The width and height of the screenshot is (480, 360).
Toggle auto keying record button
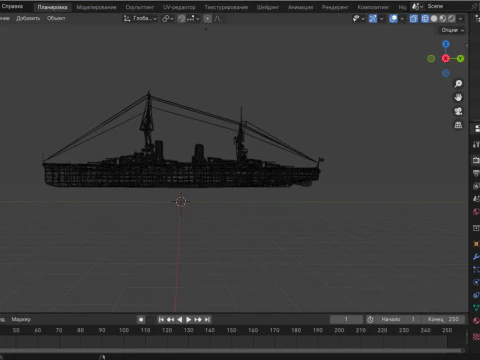pyautogui.click(x=141, y=320)
